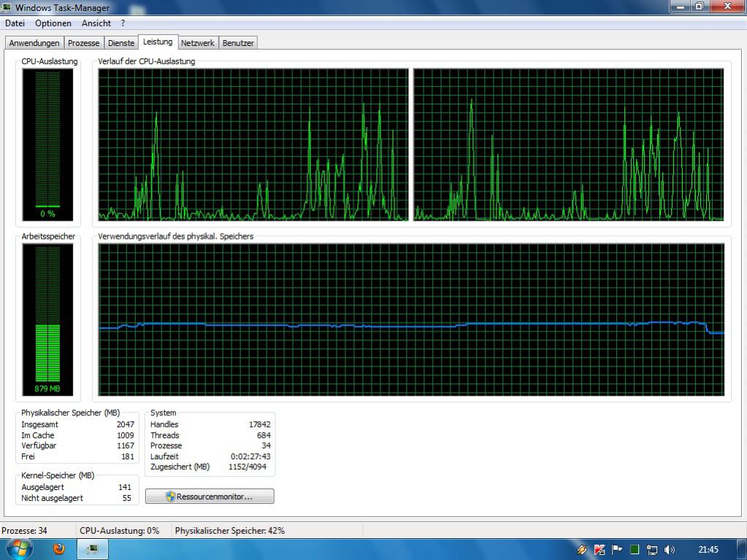Click the Prozesse value 34 in System
This screenshot has height=560, width=747.
point(266,445)
